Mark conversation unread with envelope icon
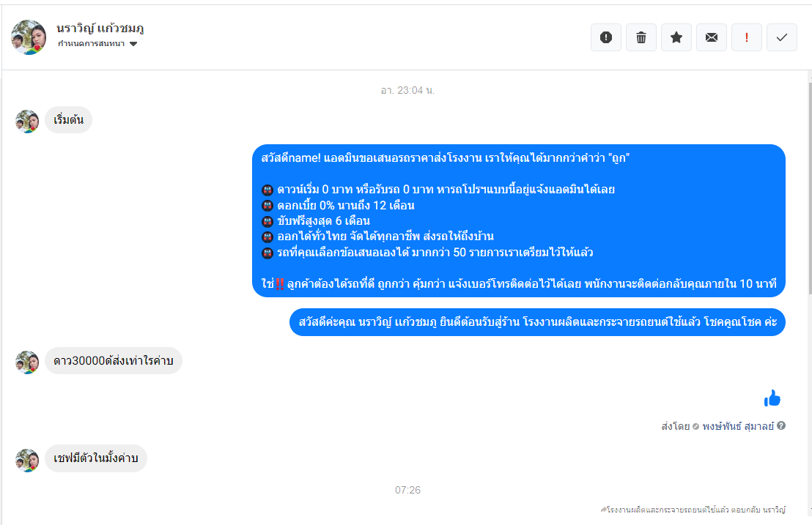The width and height of the screenshot is (812, 525). pos(712,37)
